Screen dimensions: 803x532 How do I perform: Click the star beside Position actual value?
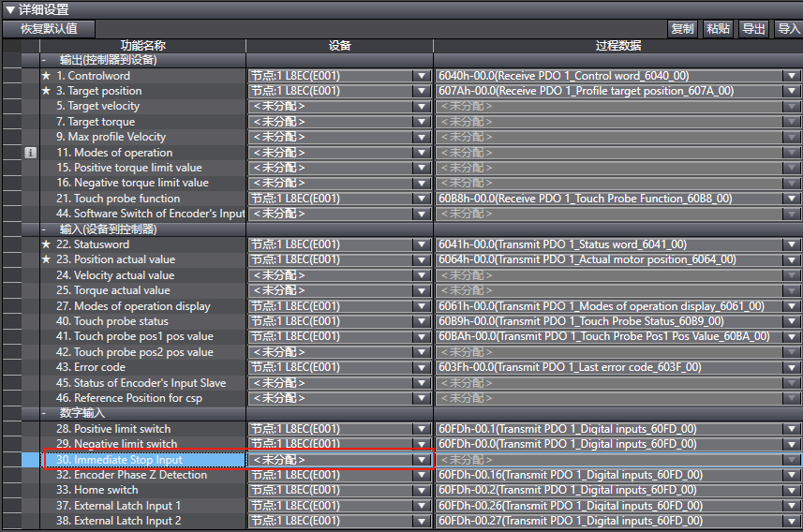(46, 259)
